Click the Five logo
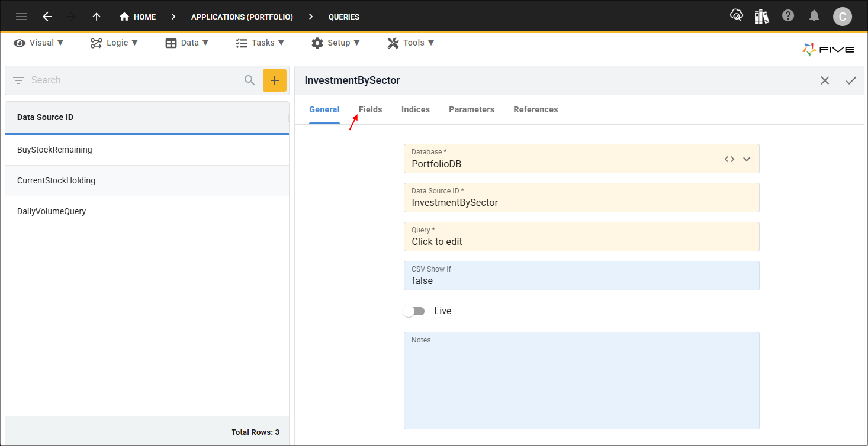 pyautogui.click(x=828, y=50)
